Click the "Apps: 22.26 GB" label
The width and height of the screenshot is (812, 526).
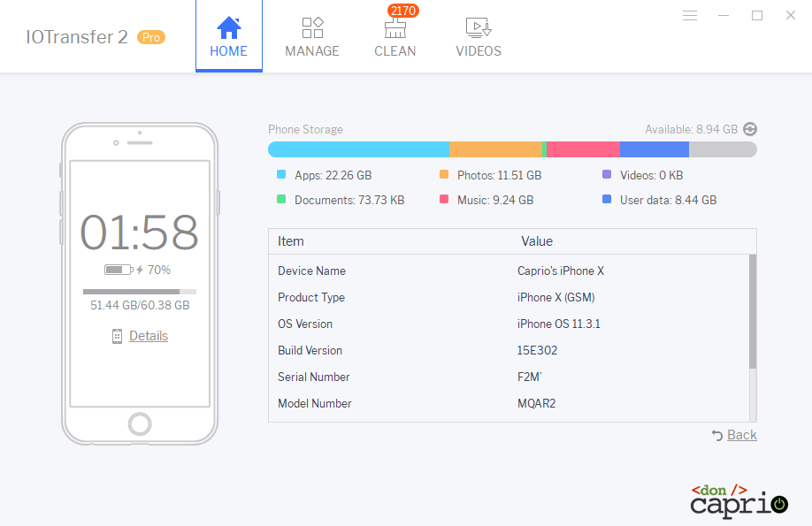tap(333, 176)
